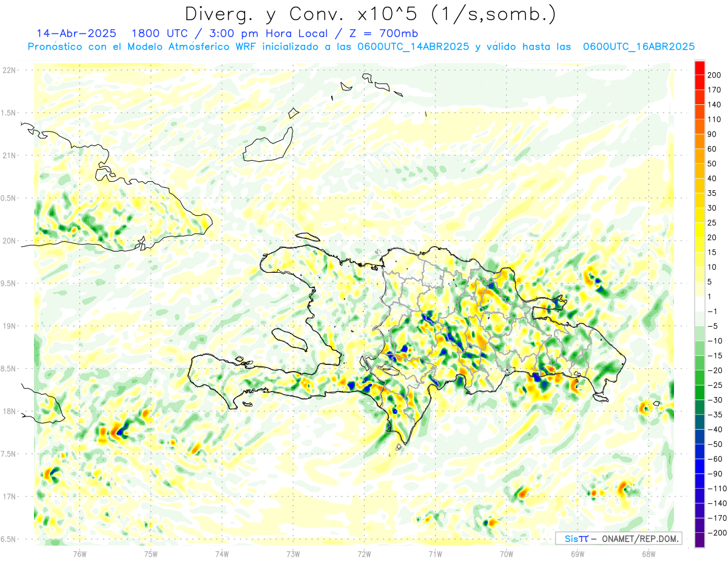Click the longitude label "72W"
The width and height of the screenshot is (728, 562).
pos(364,554)
